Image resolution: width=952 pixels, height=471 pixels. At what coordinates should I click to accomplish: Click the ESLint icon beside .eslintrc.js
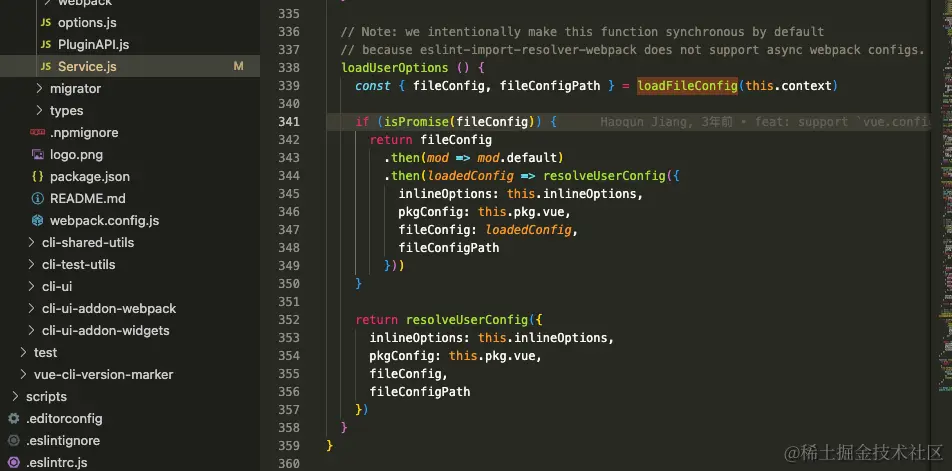[14, 463]
